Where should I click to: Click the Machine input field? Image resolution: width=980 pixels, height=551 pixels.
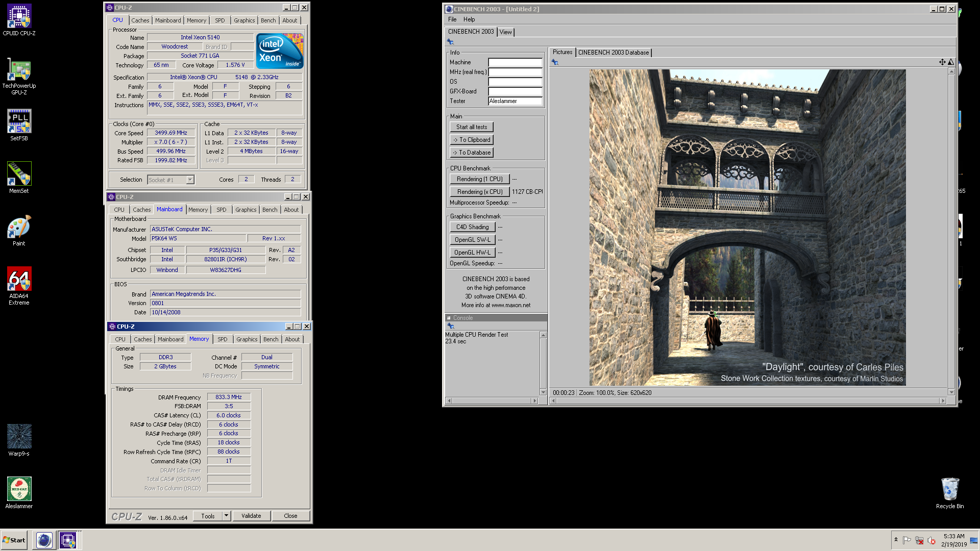point(515,62)
